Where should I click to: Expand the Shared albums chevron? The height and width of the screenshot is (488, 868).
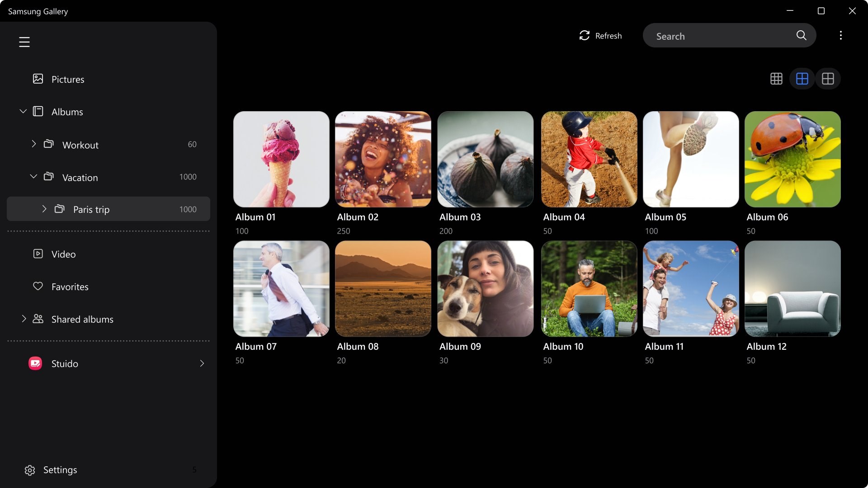(24, 319)
